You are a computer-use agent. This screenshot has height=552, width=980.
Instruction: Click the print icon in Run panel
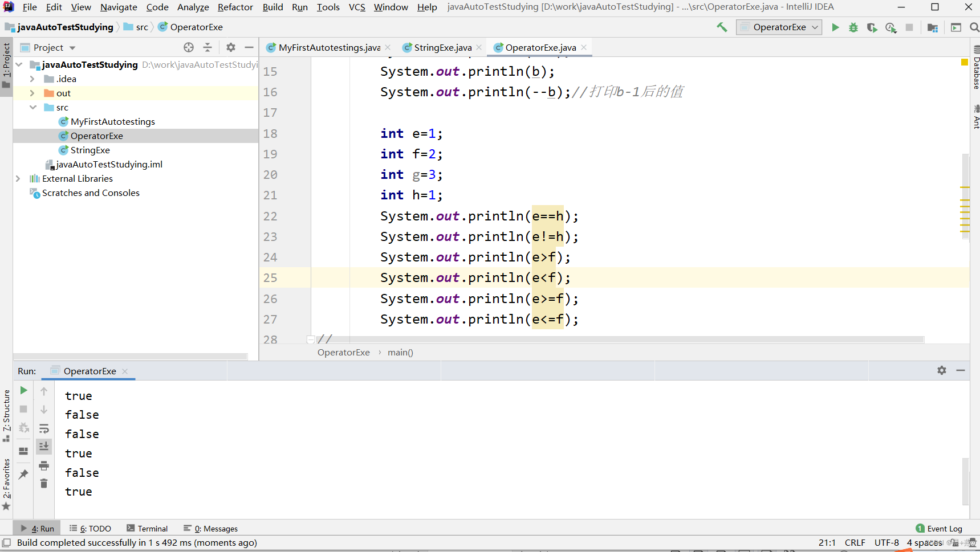[x=44, y=465]
